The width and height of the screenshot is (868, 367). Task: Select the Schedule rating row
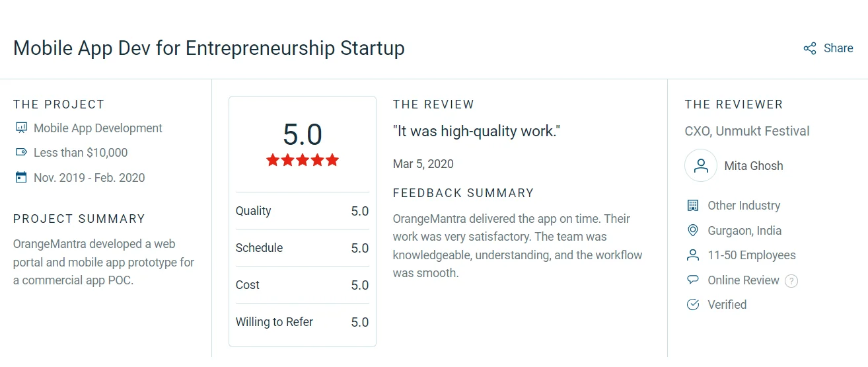pyautogui.click(x=302, y=248)
